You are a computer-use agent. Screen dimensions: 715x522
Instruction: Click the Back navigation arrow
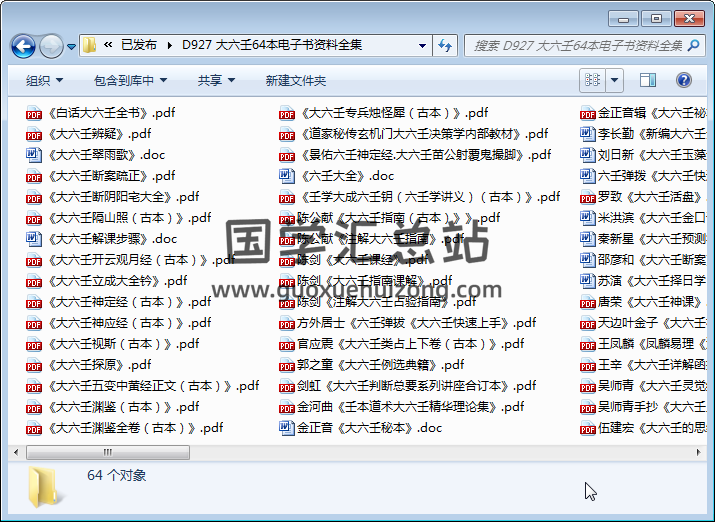pyautogui.click(x=24, y=46)
